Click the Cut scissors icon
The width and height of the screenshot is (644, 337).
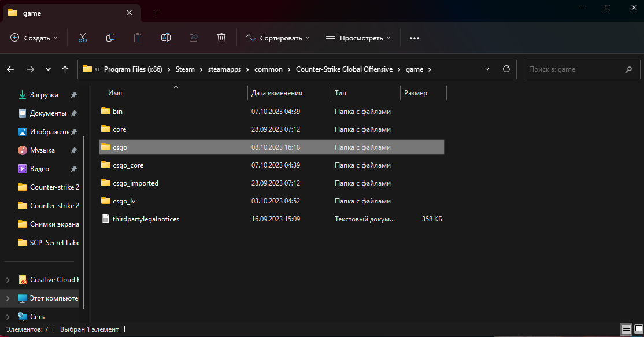pos(82,38)
